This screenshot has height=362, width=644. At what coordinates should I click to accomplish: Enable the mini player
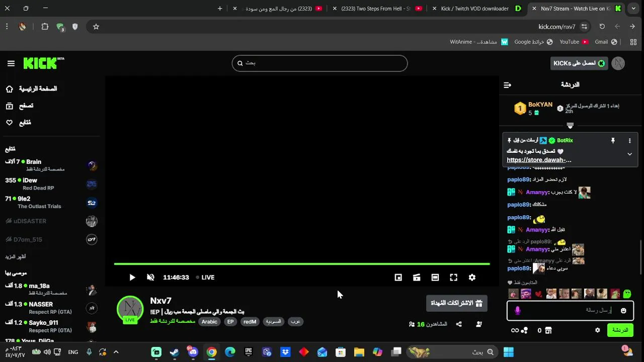click(398, 277)
